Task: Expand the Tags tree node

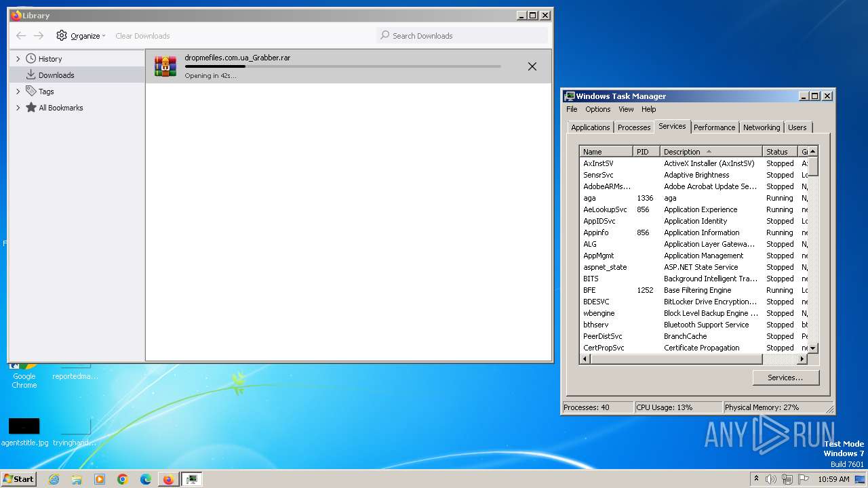Action: (18, 91)
